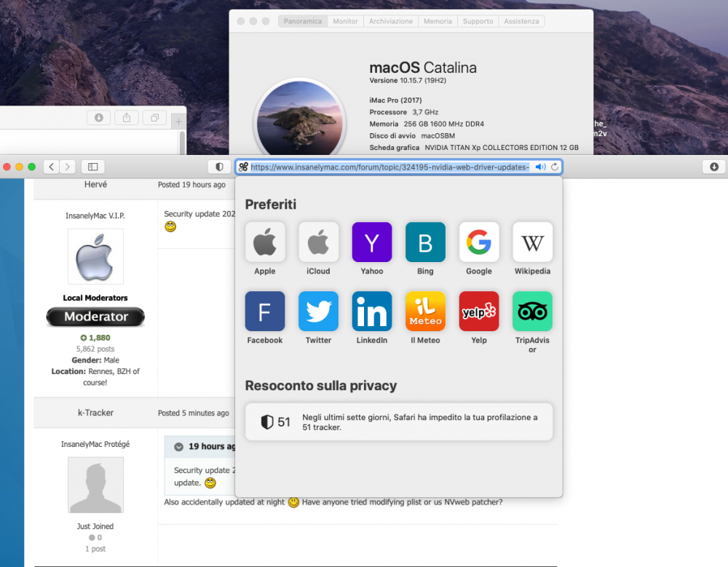The image size is (728, 567).
Task: Collapse the quoted 19 hours ago post
Action: [x=178, y=447]
